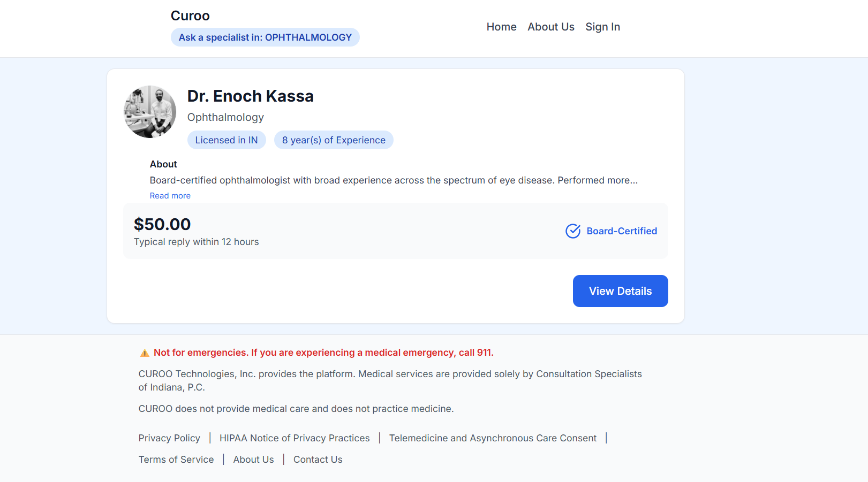
Task: Click the Curoo logo text
Action: coord(190,16)
